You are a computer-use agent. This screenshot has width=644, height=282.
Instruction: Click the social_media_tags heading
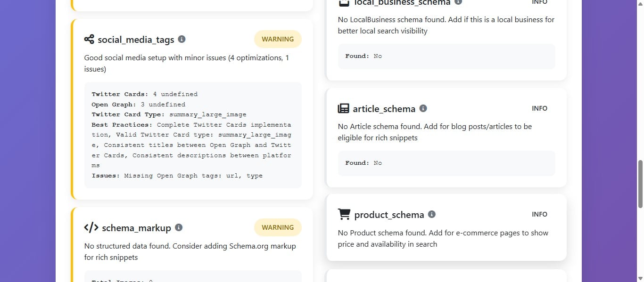[x=136, y=40]
